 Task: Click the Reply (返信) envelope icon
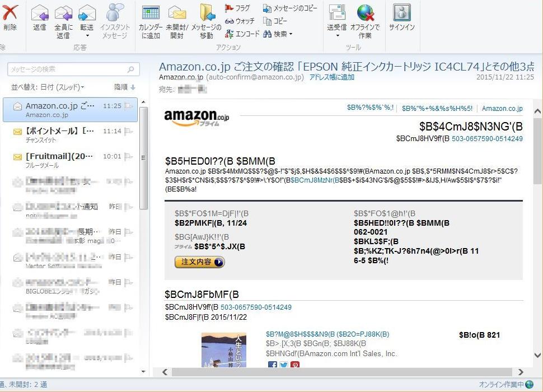click(x=40, y=13)
